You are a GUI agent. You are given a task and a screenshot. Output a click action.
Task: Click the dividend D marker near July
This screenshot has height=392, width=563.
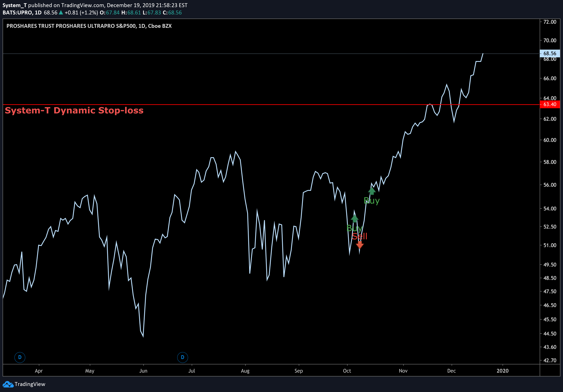click(182, 357)
